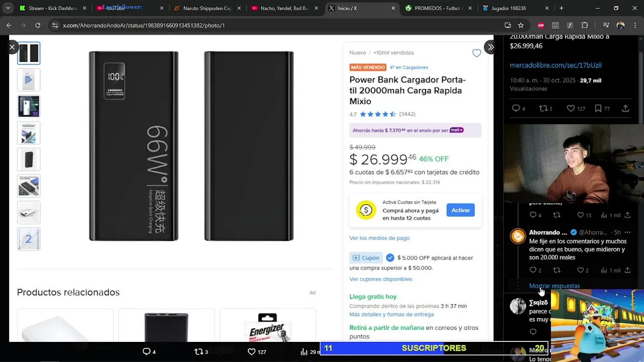This screenshot has height=362, width=644.
Task: Share the comment that has 13 likes
Action: [627, 215]
